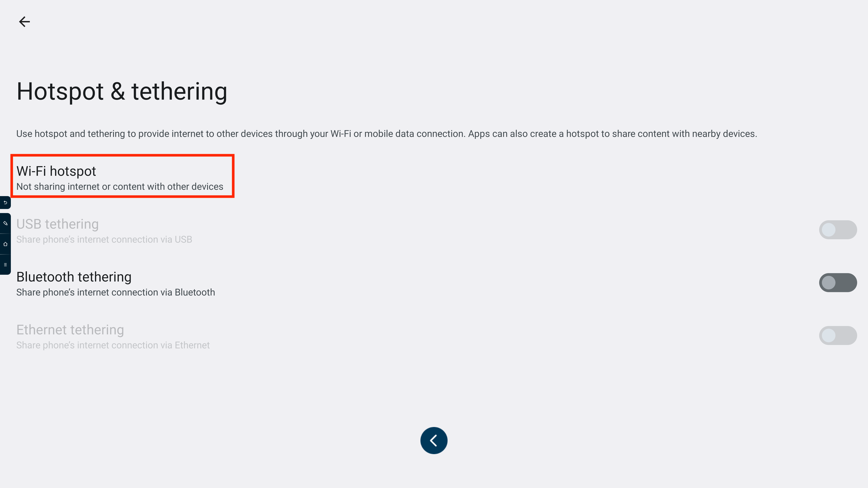This screenshot has width=868, height=488.
Task: Click "Share phone's internet connection via Ethernet" text
Action: 113,345
